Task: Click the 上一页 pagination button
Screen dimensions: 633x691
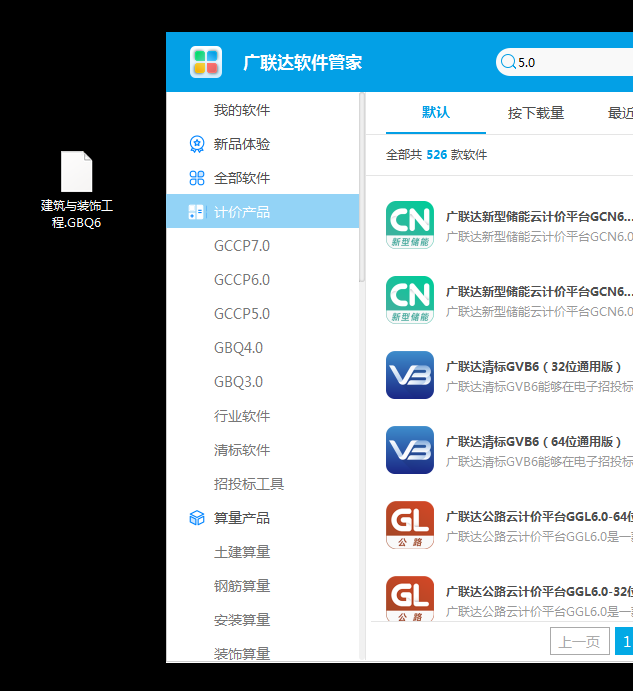Action: [x=580, y=641]
